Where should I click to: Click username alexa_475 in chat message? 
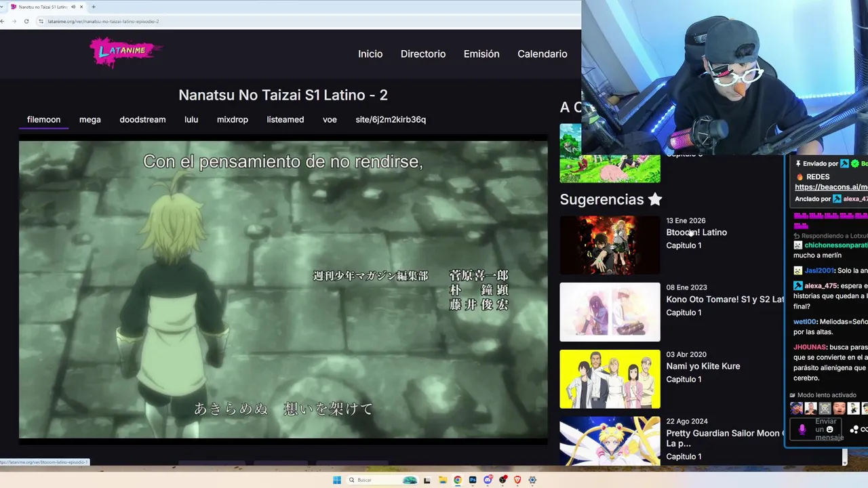pos(821,286)
